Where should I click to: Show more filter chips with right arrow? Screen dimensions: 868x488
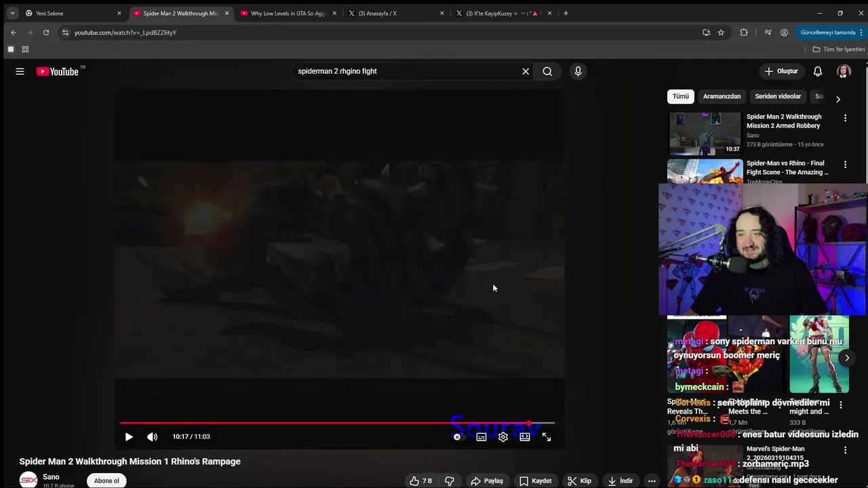837,99
